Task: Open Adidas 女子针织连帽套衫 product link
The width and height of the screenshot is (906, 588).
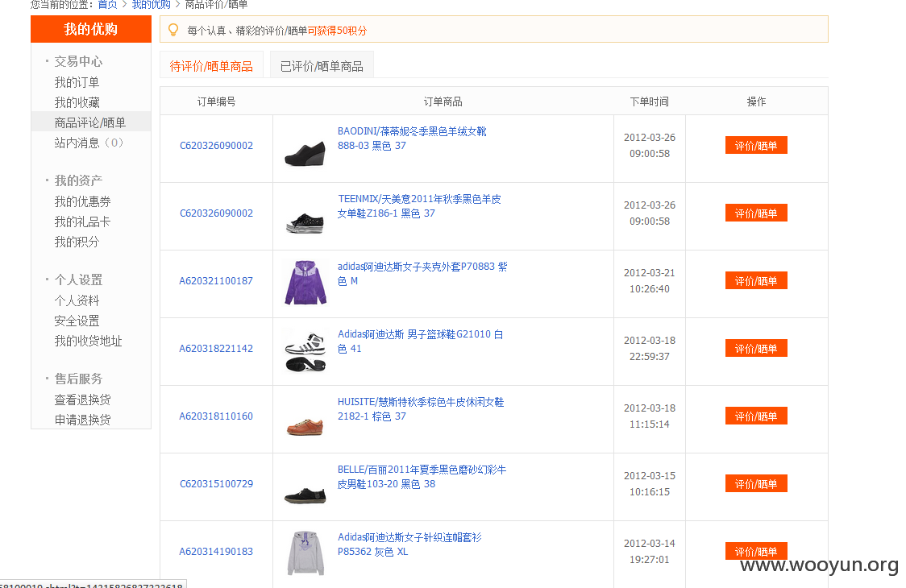Action: [409, 545]
